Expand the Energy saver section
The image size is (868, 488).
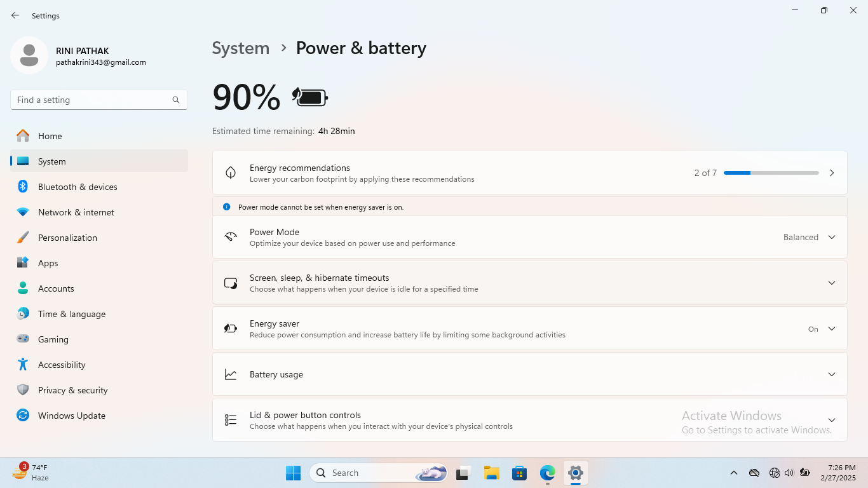point(530,329)
